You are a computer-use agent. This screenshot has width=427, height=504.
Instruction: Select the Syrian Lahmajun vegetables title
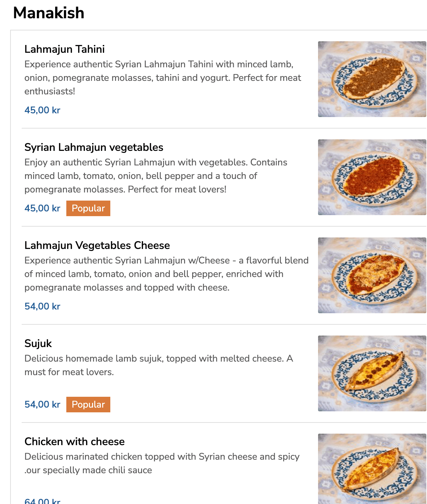pos(94,147)
